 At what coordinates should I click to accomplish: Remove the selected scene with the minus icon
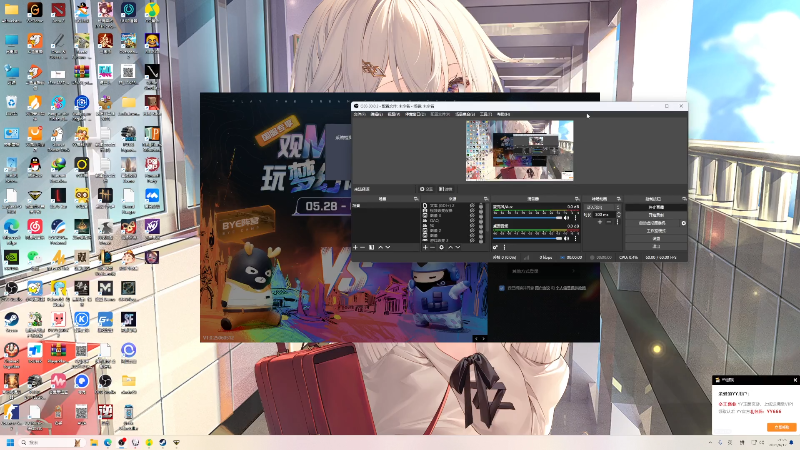click(x=362, y=247)
